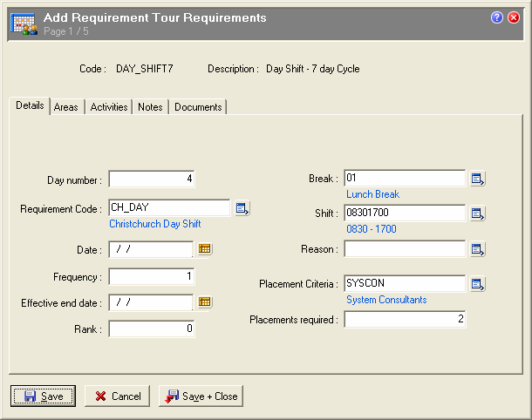Viewport: 532px width, 420px height.
Task: Click the Save + Close button
Action: click(201, 396)
